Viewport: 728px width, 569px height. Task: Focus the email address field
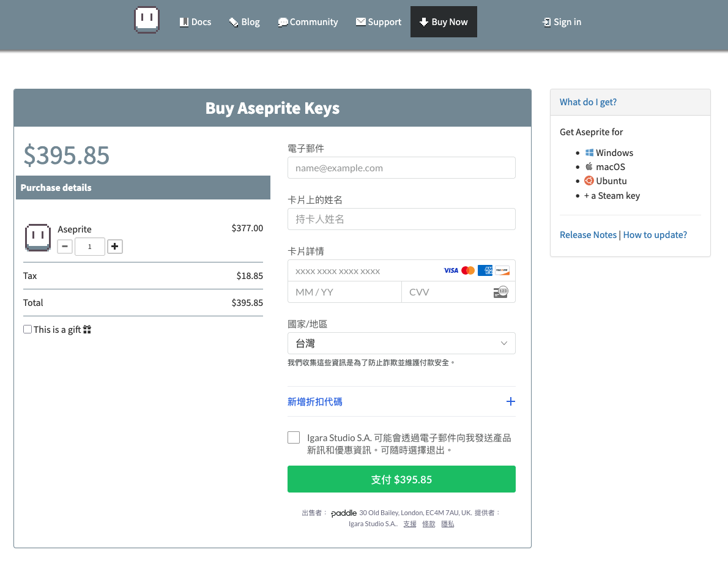pyautogui.click(x=401, y=168)
